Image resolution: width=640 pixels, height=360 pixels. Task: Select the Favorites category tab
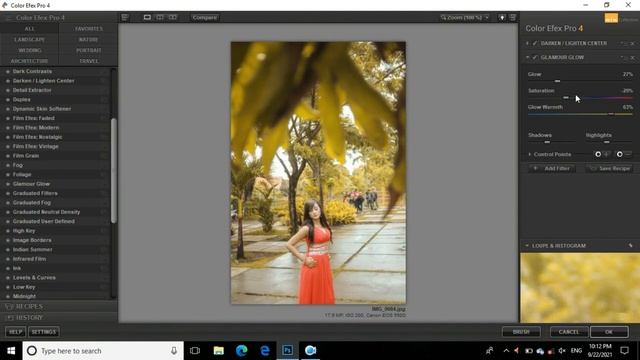click(x=89, y=29)
